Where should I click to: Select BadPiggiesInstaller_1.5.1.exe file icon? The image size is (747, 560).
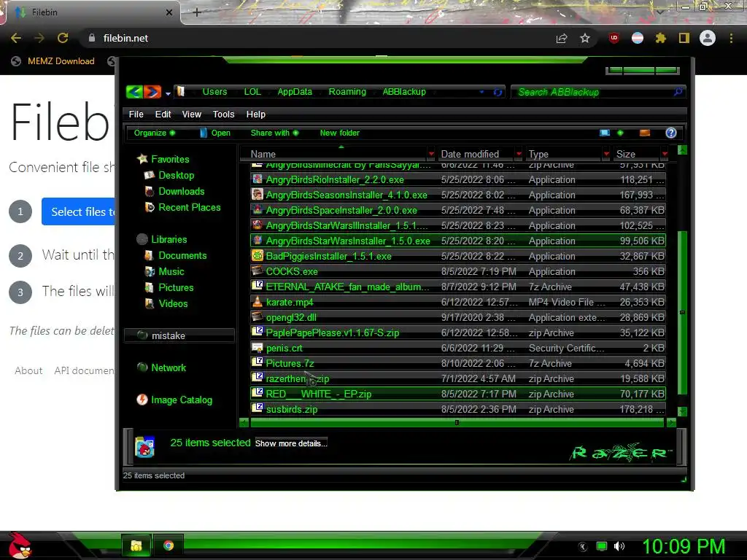(x=258, y=256)
